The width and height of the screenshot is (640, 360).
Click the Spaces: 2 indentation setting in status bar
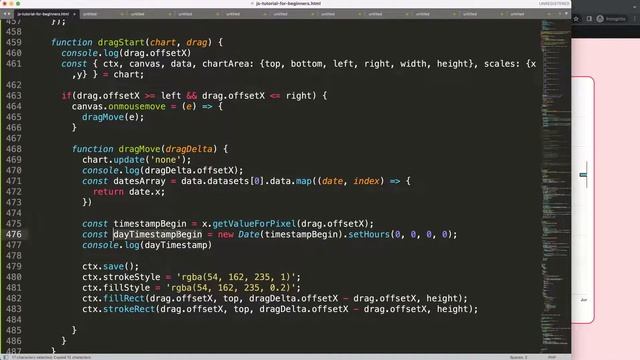(518, 357)
